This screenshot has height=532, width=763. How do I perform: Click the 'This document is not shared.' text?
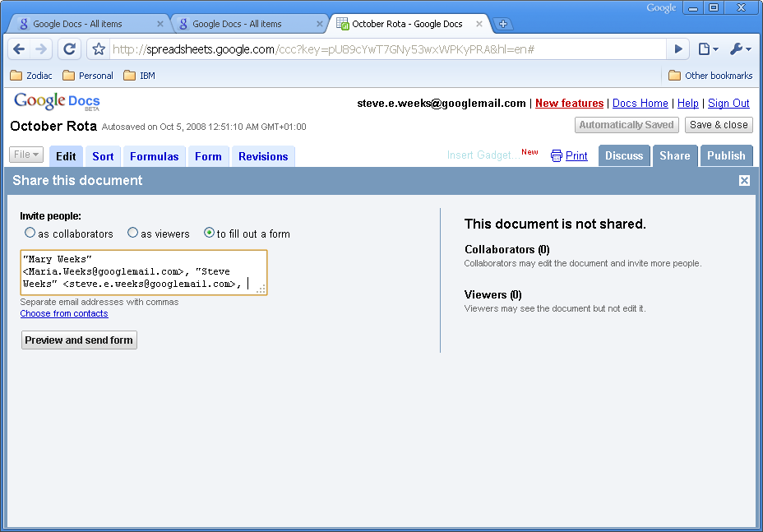pyautogui.click(x=555, y=224)
